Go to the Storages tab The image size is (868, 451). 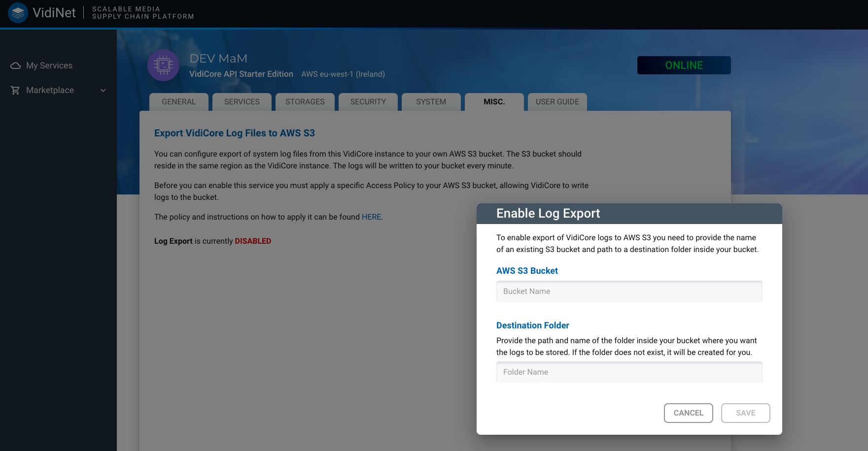pyautogui.click(x=305, y=102)
